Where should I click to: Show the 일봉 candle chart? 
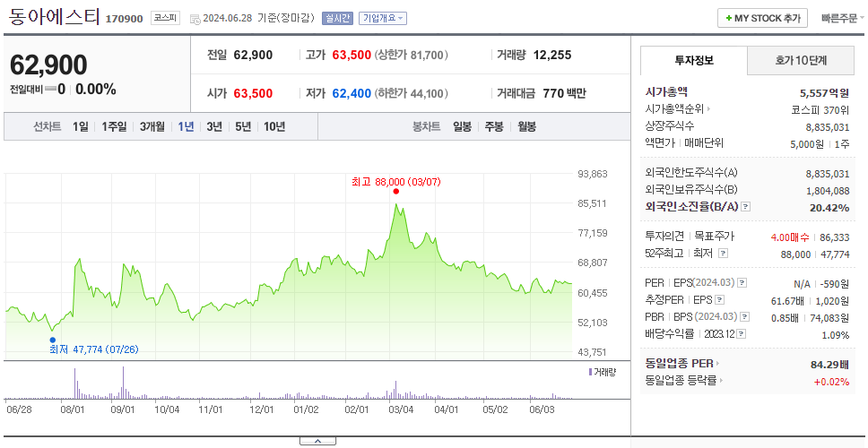(x=462, y=126)
